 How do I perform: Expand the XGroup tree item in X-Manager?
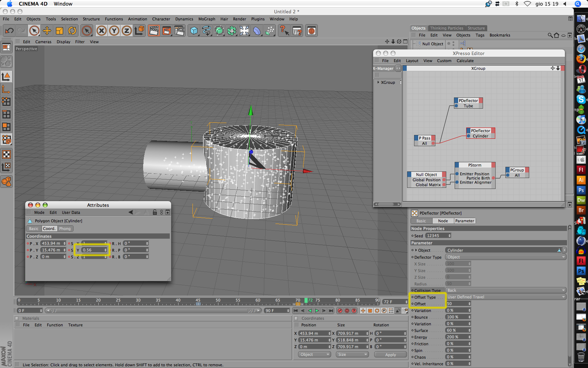pyautogui.click(x=378, y=82)
